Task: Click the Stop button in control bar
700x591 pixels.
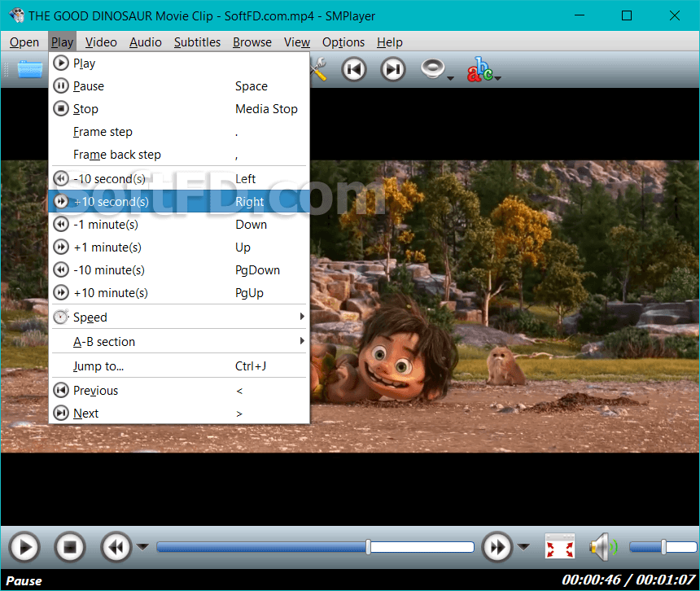Action: (70, 547)
